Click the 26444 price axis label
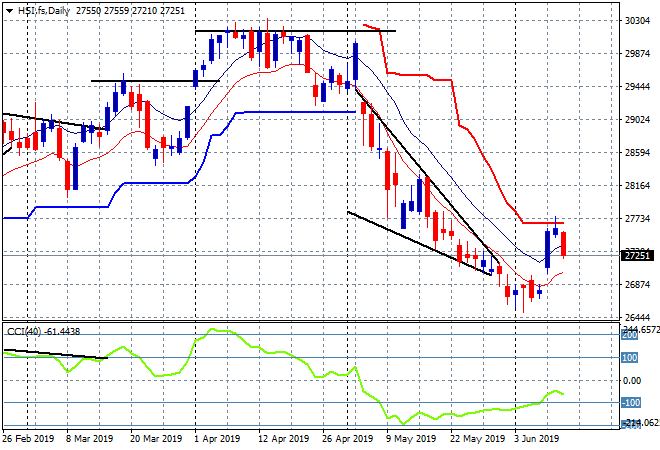660x450 pixels. click(x=637, y=317)
